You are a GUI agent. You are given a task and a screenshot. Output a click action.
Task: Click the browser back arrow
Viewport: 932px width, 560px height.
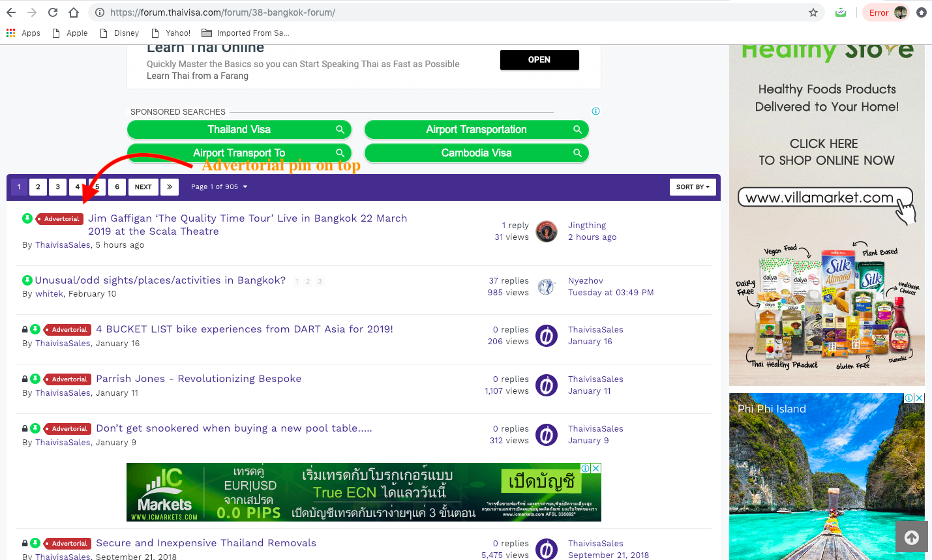click(x=11, y=12)
